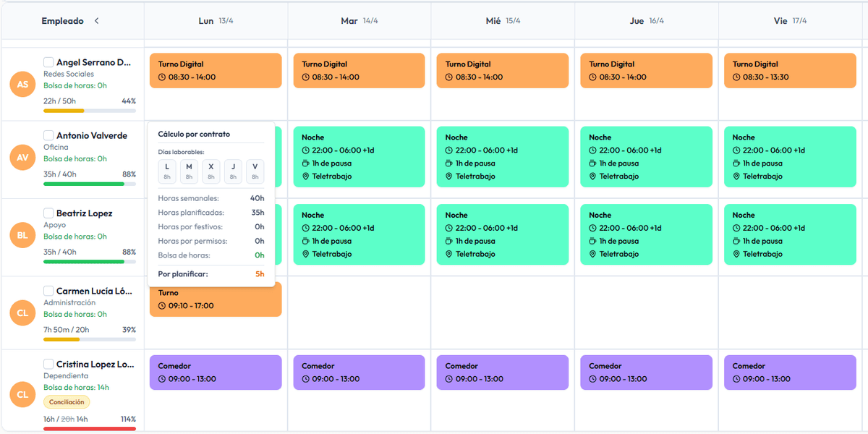This screenshot has height=434, width=868.
Task: Tick the checkbox beside Angel Serrano
Action: coord(48,62)
